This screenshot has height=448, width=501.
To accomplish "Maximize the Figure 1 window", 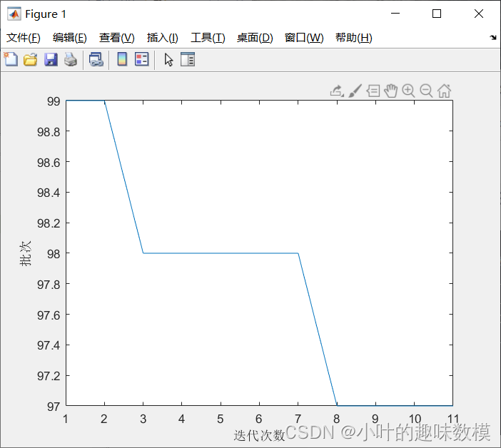I will pos(437,14).
